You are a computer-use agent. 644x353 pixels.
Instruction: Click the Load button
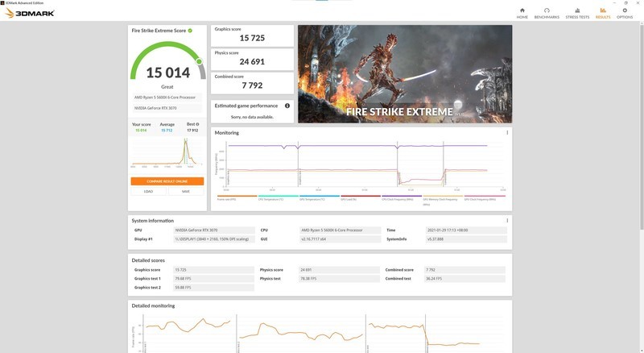point(149,191)
